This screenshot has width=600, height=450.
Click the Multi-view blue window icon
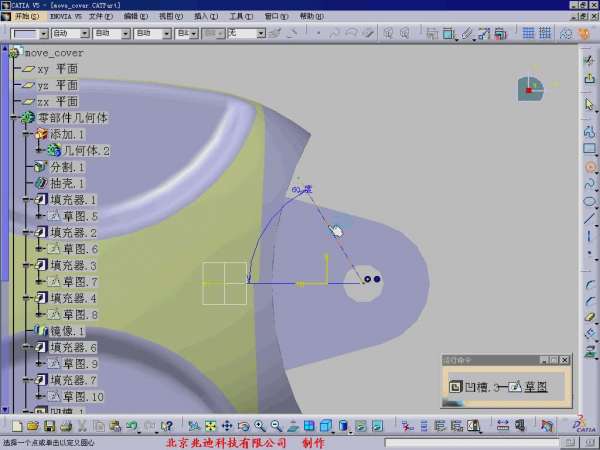309,426
